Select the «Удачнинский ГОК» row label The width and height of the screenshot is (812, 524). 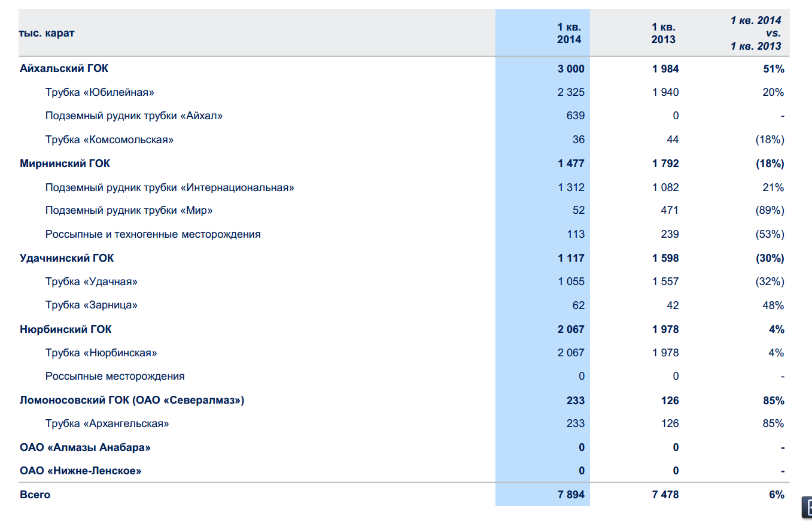pos(66,258)
